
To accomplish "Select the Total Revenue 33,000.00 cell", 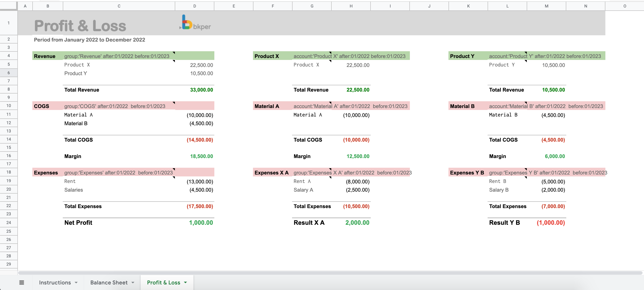I will [201, 90].
